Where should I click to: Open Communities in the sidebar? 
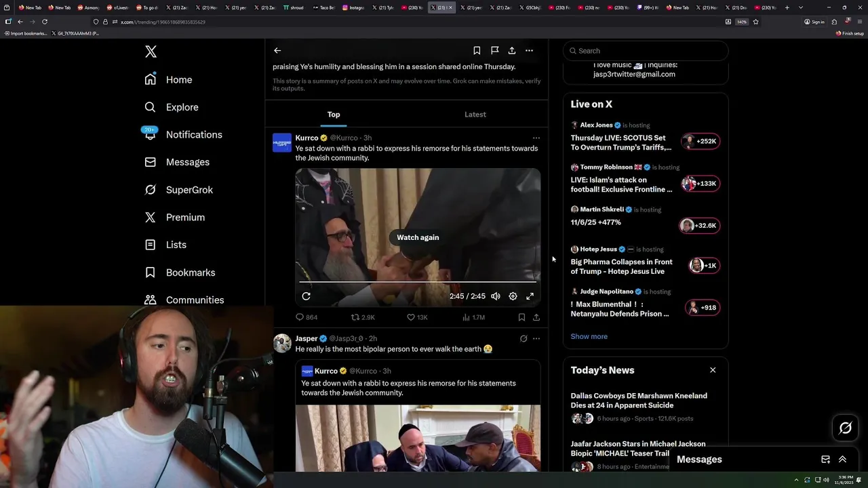tap(184, 300)
